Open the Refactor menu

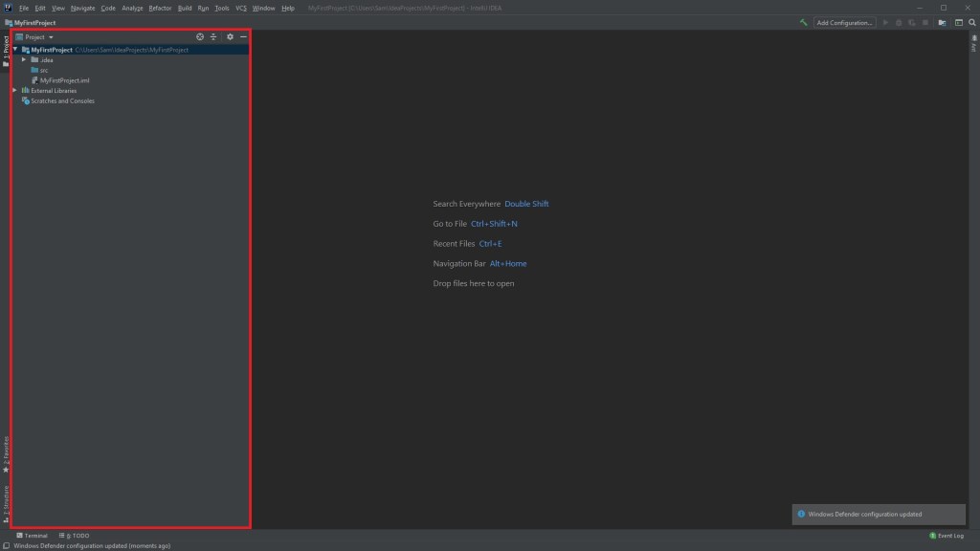[160, 8]
